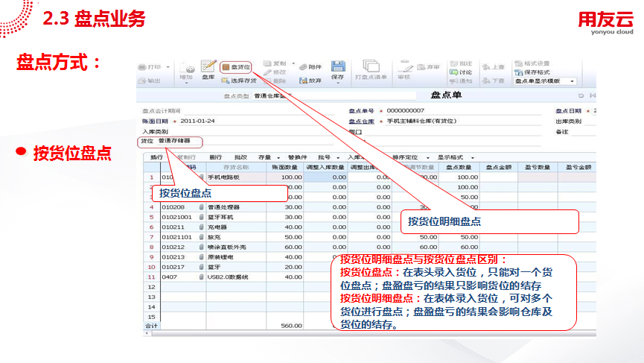Image resolution: width=644 pixels, height=363 pixels.
Task: Click the 盘点仓库 field value
Action: click(x=421, y=121)
